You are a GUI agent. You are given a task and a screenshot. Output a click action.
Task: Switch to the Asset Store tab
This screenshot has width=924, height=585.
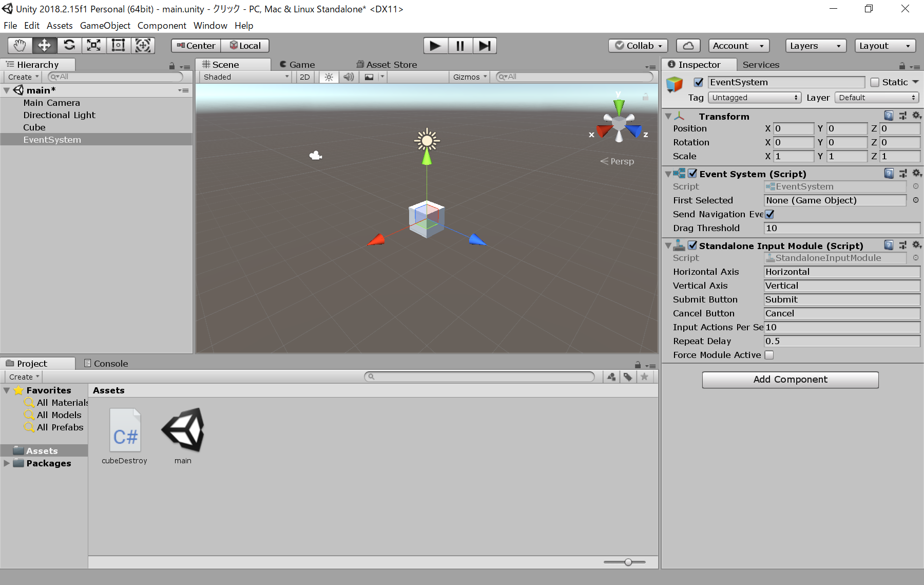click(387, 65)
